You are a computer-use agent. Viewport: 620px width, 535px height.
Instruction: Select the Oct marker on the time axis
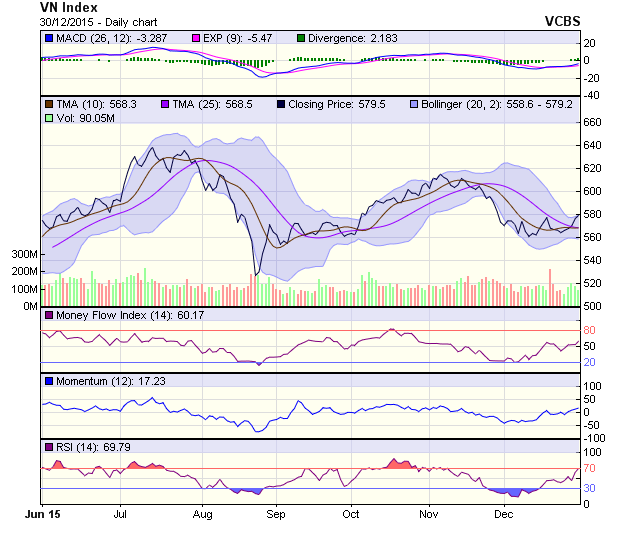click(x=350, y=514)
